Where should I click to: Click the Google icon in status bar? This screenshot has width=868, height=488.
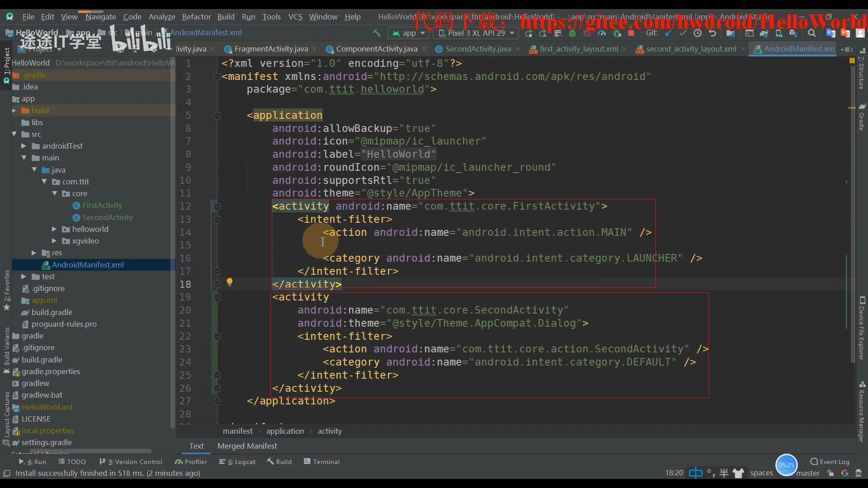point(844,473)
